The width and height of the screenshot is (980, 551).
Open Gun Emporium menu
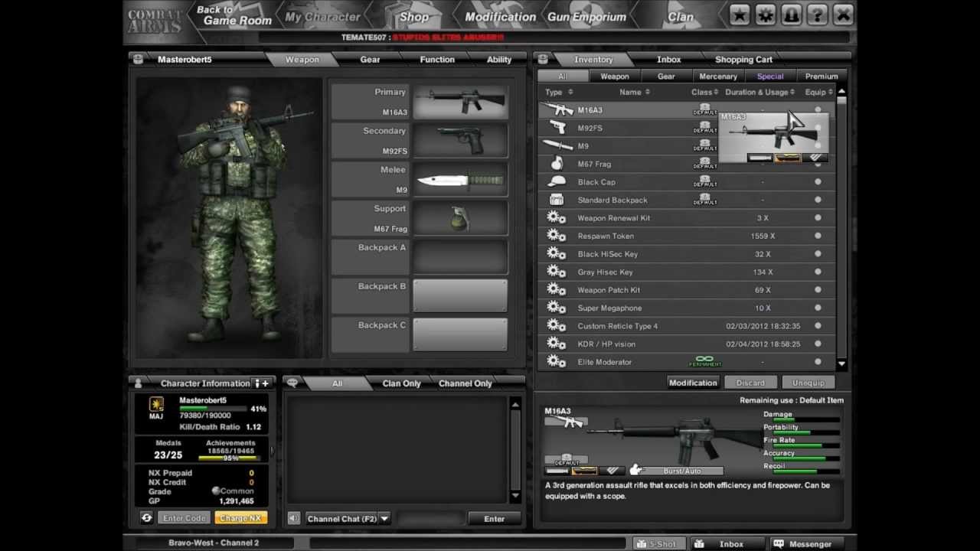586,16
